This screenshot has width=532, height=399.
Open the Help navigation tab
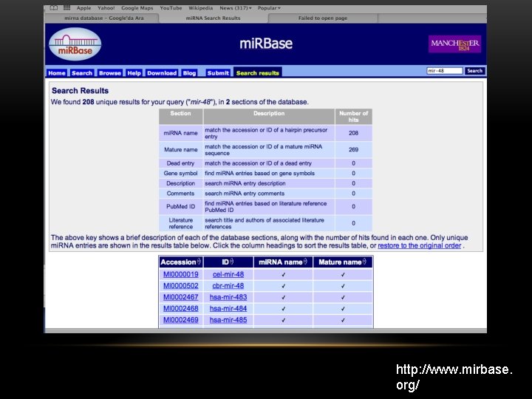[x=134, y=73]
